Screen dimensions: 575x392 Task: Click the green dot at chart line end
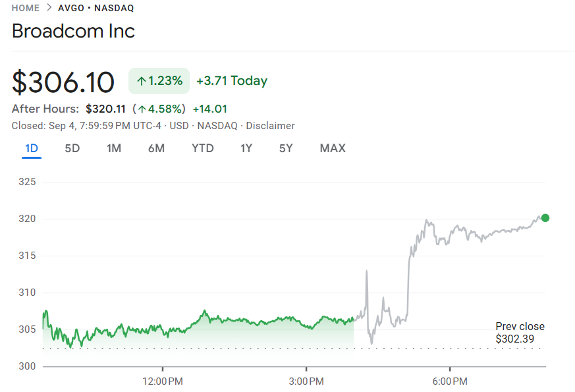click(x=545, y=218)
